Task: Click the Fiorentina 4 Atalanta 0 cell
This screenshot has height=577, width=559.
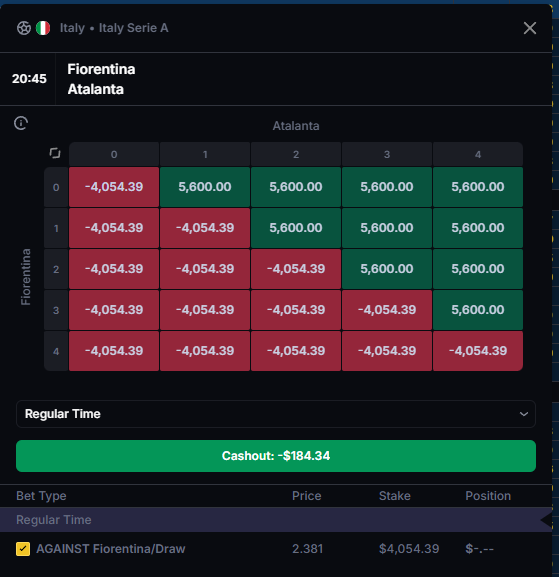Action: click(x=114, y=351)
